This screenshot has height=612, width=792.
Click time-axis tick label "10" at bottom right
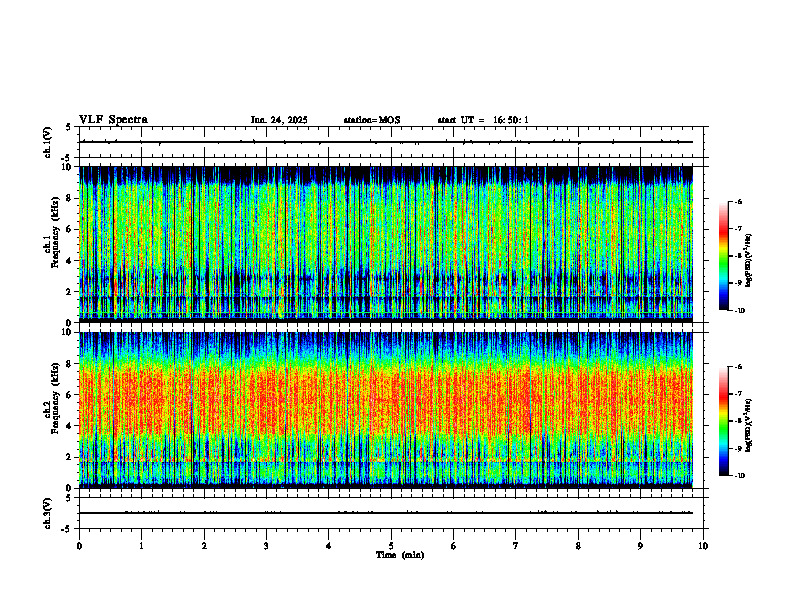pyautogui.click(x=703, y=546)
